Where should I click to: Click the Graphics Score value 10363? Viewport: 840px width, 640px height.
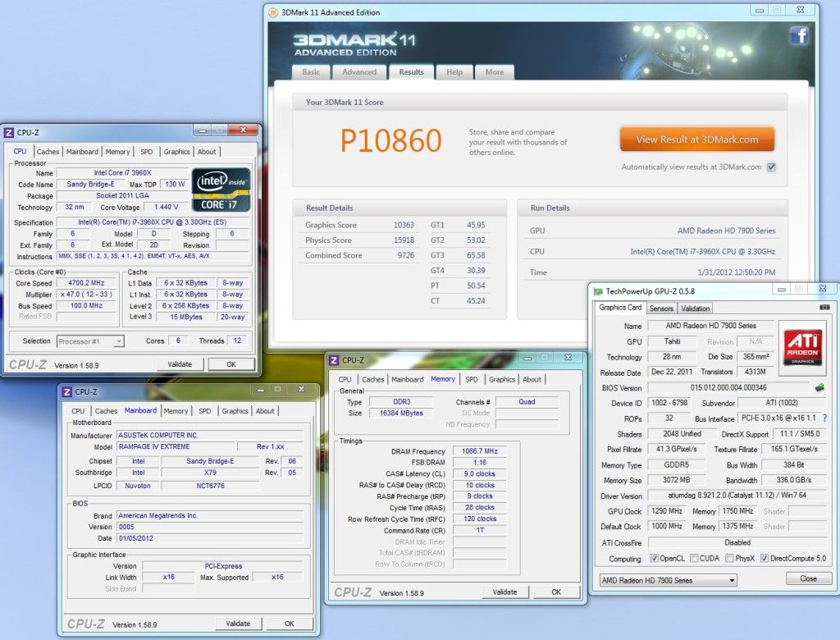tap(404, 225)
